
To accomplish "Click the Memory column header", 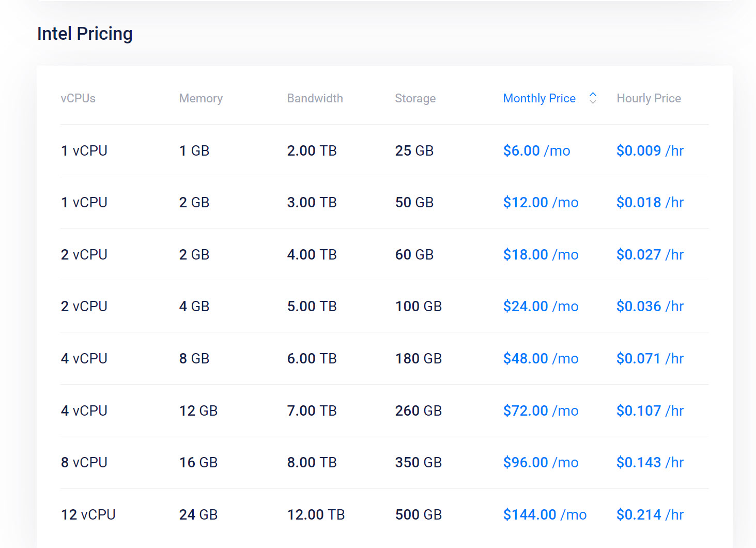I will (x=201, y=98).
